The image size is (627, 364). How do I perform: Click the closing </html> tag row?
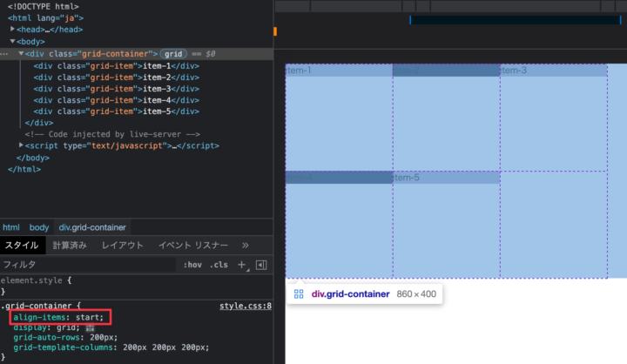[x=24, y=169]
